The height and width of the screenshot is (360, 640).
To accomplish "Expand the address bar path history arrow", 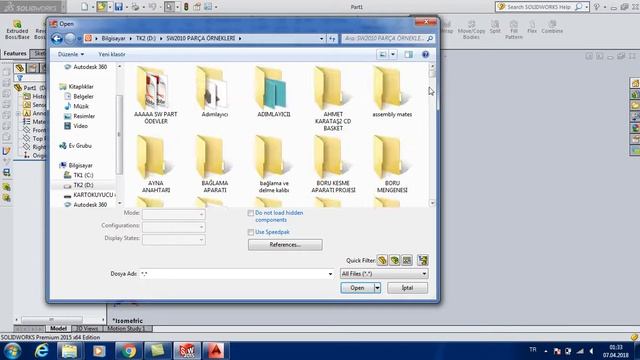I will point(322,38).
